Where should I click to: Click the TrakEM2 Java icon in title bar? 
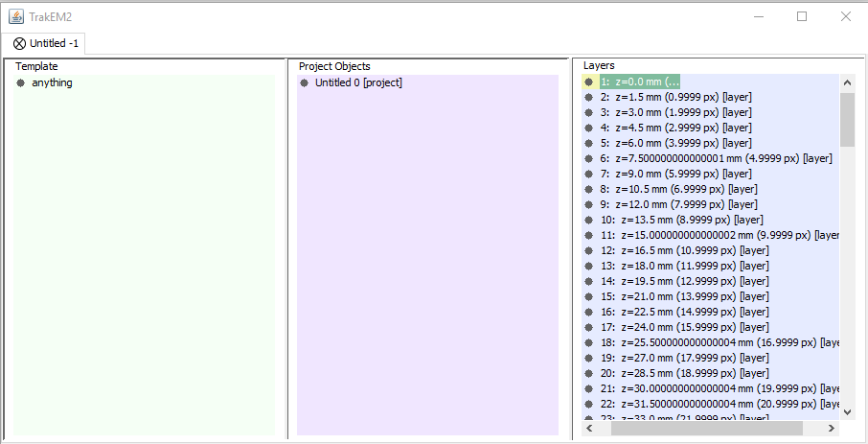tap(15, 16)
